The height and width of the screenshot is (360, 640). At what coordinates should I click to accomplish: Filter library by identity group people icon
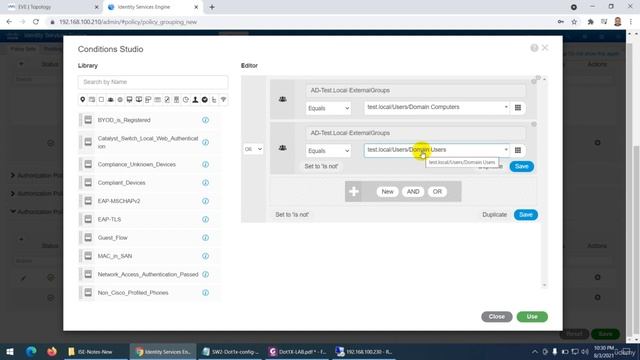coord(111,100)
